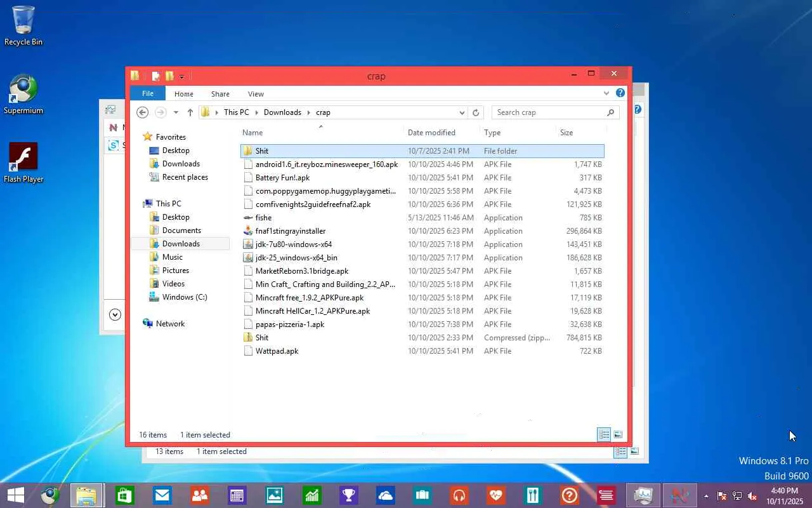This screenshot has width=812, height=508.
Task: Go back using the Back arrow
Action: [x=143, y=112]
